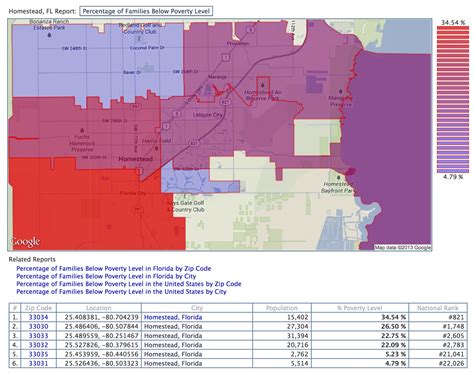
Task: Click the Map data ©2013 Google attribution
Action: [x=403, y=247]
